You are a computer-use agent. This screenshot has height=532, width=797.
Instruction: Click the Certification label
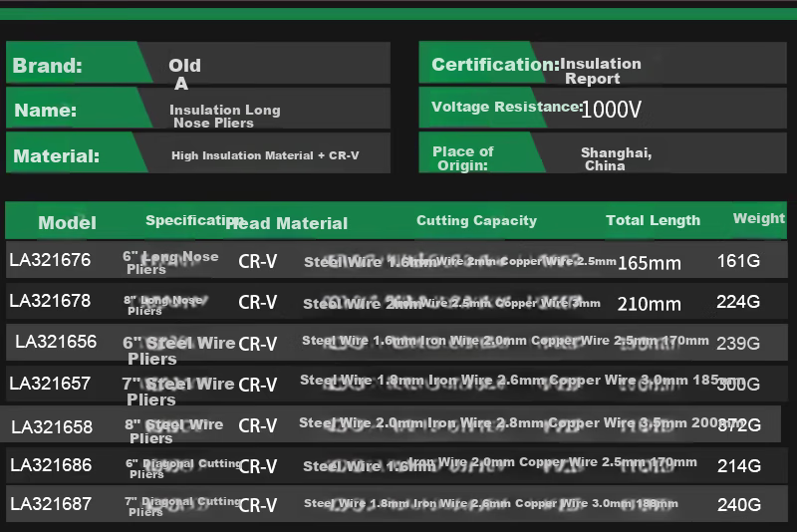495,65
